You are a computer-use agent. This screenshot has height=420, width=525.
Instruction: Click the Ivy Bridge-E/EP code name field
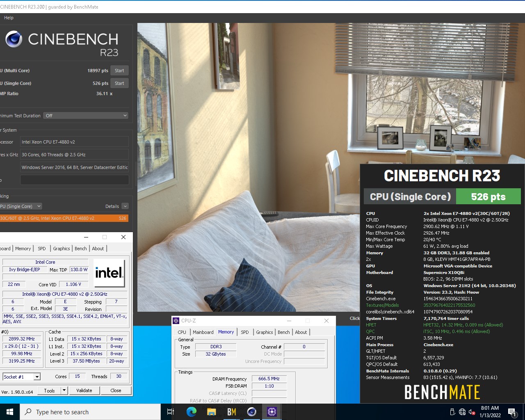[x=24, y=269]
